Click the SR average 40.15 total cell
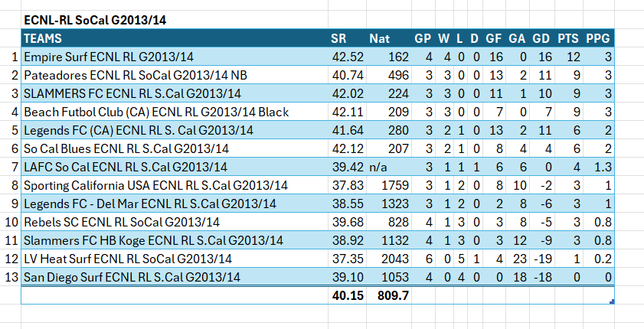 click(347, 295)
